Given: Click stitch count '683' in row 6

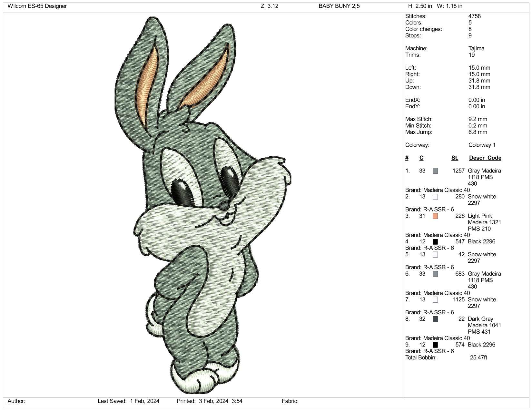Looking at the screenshot, I should pyautogui.click(x=460, y=274).
